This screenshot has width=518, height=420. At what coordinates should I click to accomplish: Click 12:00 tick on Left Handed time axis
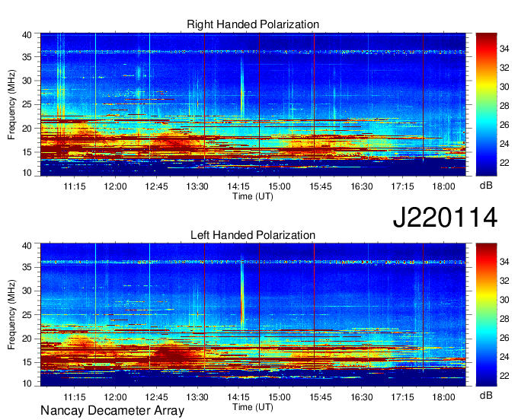click(115, 396)
